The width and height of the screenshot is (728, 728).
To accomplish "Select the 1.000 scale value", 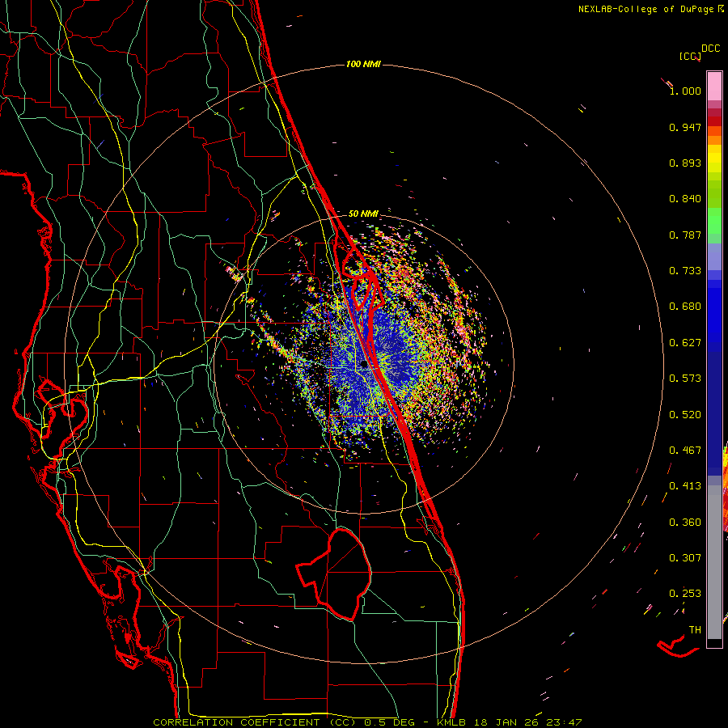I will coord(685,91).
